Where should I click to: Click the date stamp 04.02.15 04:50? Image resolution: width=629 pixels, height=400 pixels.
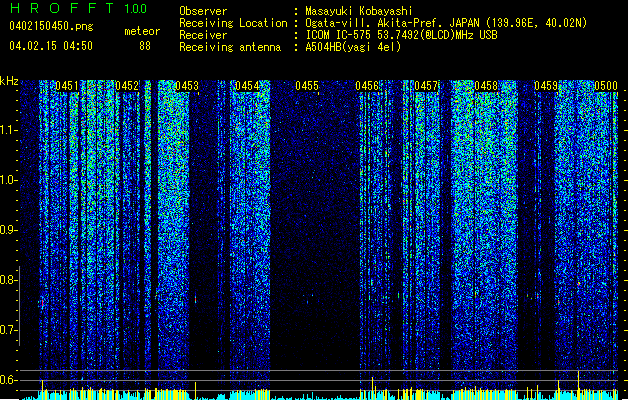51,46
